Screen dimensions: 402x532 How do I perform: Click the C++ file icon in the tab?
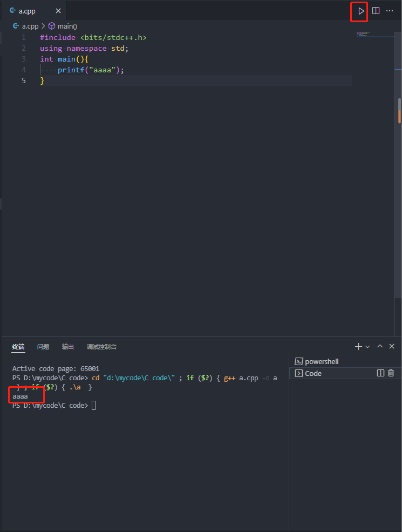13,10
